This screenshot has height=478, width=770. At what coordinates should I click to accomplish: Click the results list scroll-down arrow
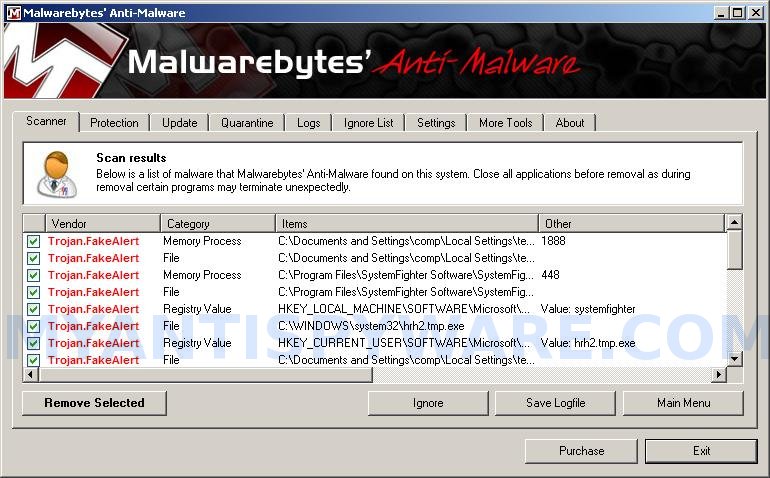click(734, 359)
